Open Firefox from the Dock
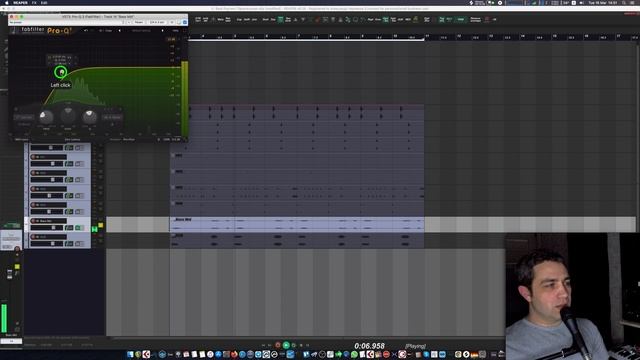 [234, 354]
